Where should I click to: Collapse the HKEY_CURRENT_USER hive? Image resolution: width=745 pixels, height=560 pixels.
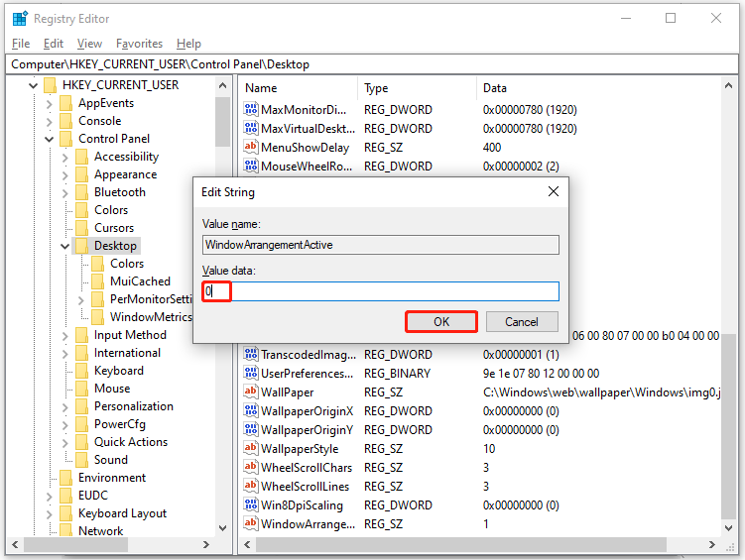coord(33,86)
